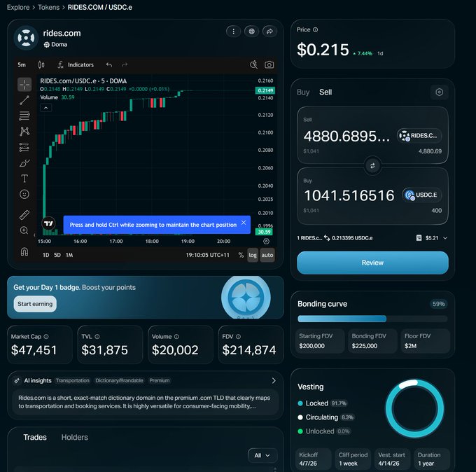Toggle auto scale on chart
The image size is (476, 472).
(267, 255)
